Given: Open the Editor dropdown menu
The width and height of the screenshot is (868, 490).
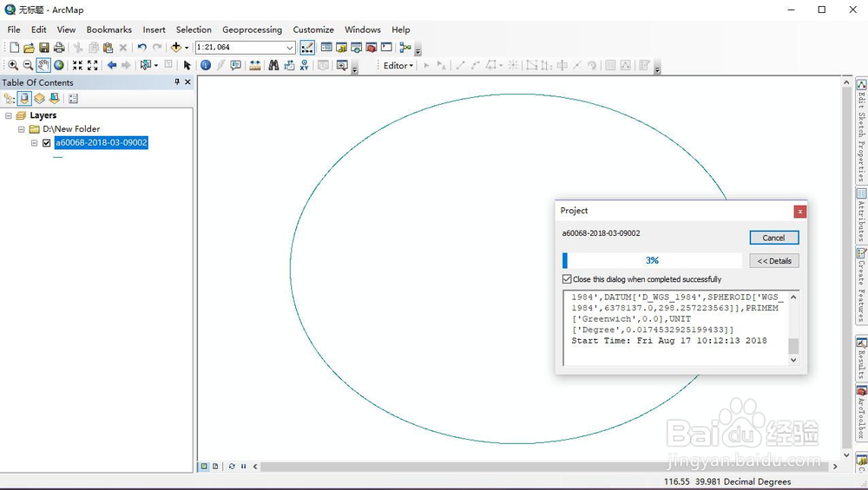Looking at the screenshot, I should coord(398,65).
